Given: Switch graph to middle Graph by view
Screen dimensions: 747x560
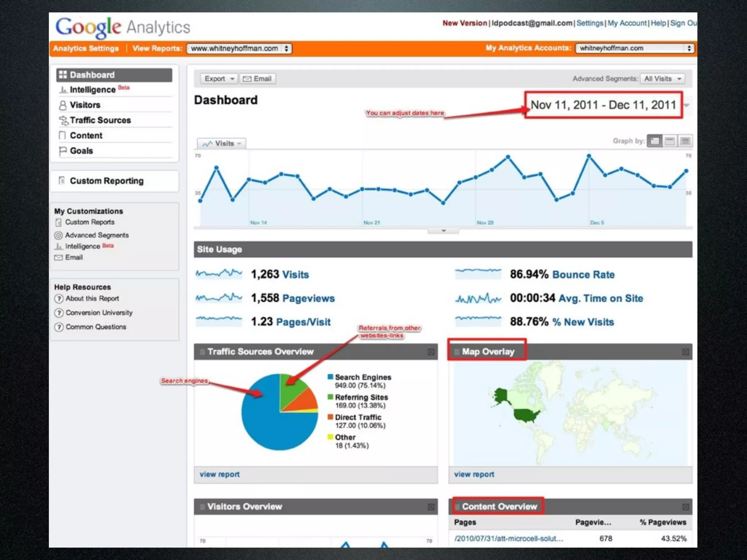Looking at the screenshot, I should point(670,141).
